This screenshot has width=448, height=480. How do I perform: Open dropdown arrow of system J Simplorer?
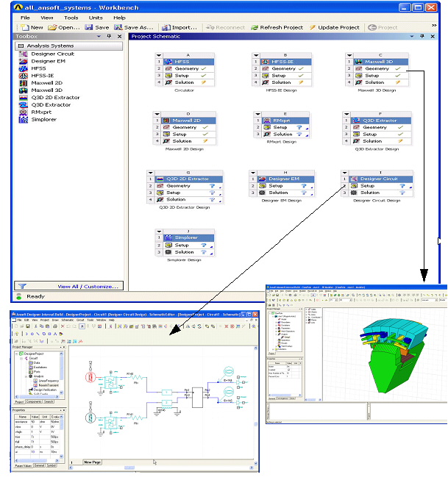coord(159,231)
